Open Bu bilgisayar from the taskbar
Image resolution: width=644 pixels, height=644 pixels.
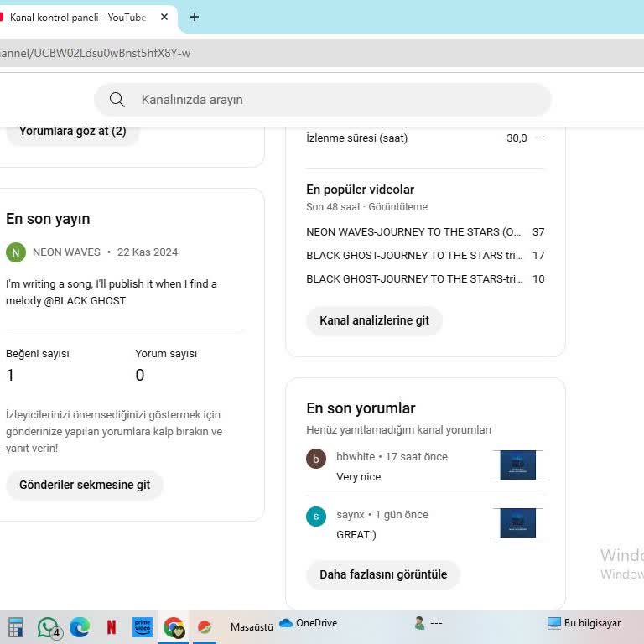(x=584, y=623)
